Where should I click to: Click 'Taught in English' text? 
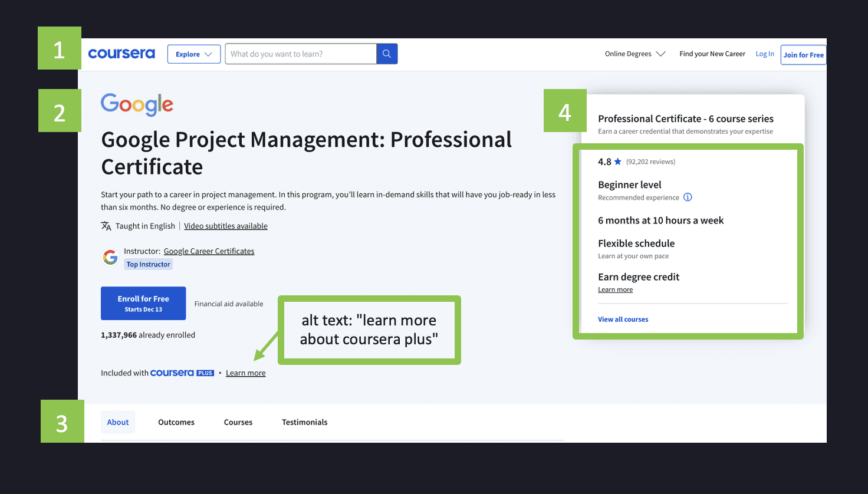pyautogui.click(x=145, y=226)
